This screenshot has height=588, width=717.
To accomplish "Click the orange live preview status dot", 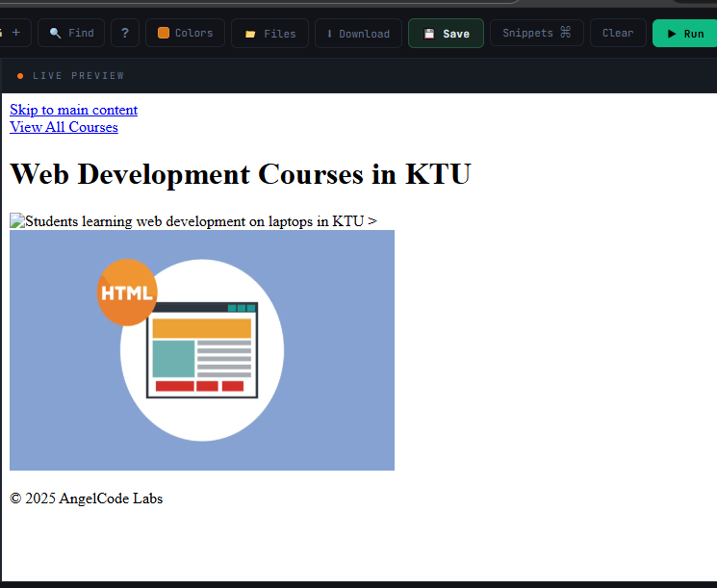I will 20,76.
